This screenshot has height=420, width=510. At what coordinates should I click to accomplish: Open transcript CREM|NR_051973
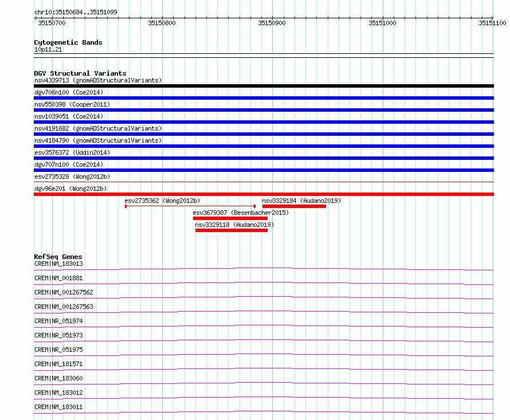[x=58, y=335]
